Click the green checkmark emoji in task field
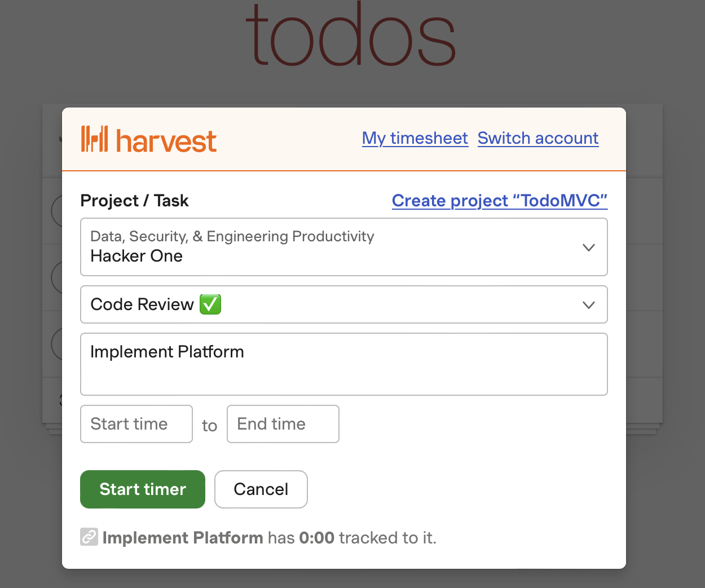 (x=210, y=304)
